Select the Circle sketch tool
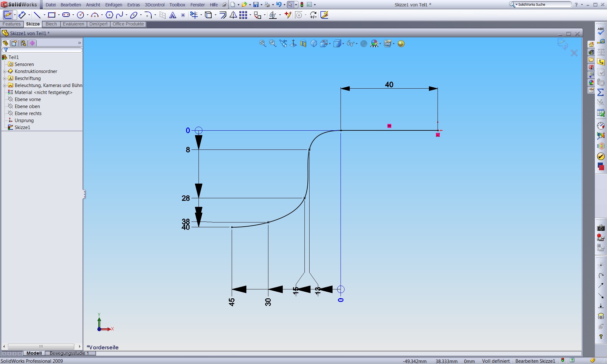Viewport: 607px width, 364px height. pyautogui.click(x=80, y=15)
